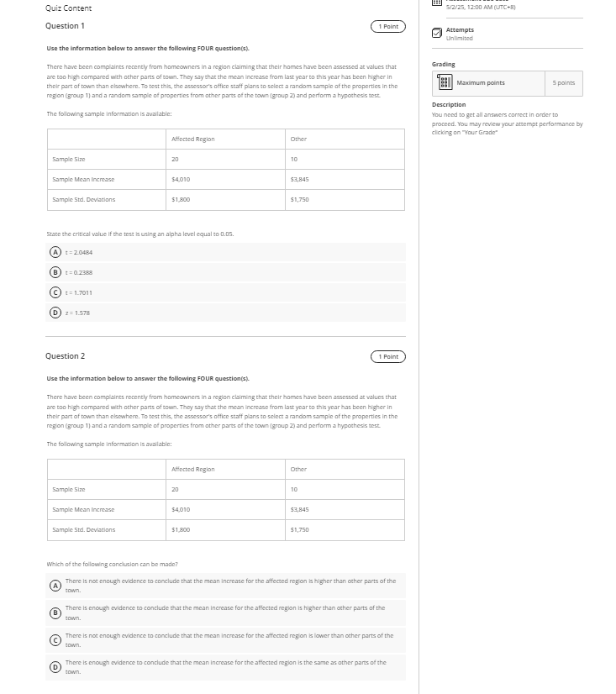This screenshot has width=616, height=694.
Task: Click the Question 2 "1 Point" badge
Action: (x=387, y=357)
